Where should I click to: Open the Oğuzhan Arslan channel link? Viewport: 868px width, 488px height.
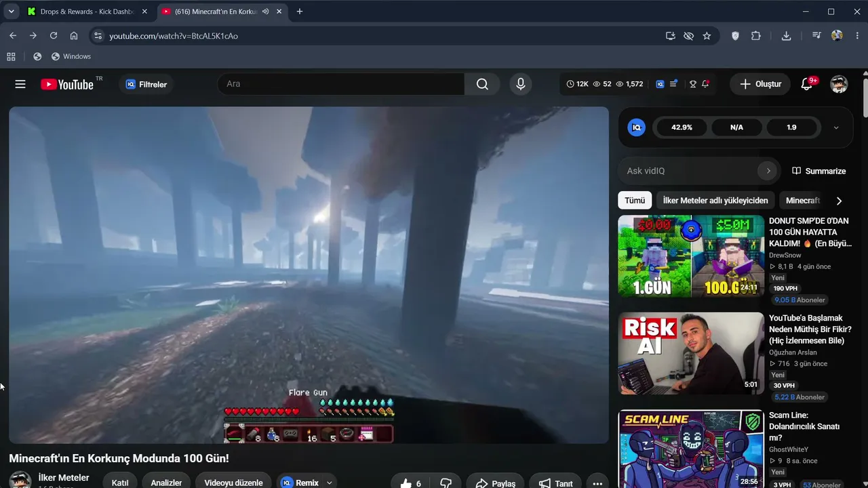pos(793,352)
